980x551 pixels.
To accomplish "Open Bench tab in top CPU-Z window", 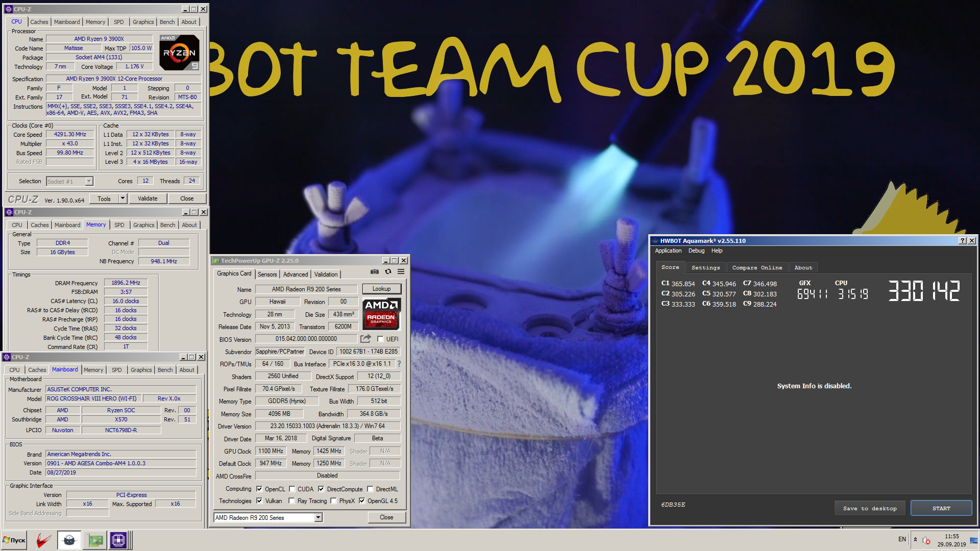I will click(x=167, y=22).
